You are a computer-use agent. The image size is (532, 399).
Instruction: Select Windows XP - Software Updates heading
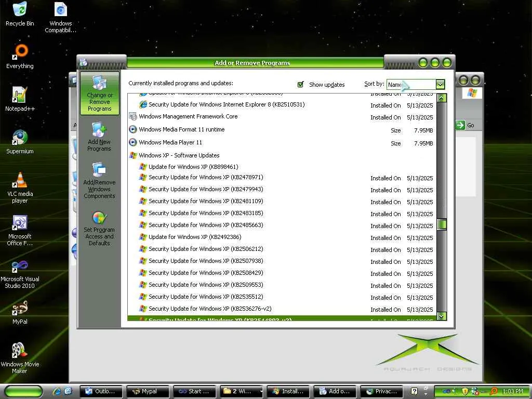click(179, 155)
